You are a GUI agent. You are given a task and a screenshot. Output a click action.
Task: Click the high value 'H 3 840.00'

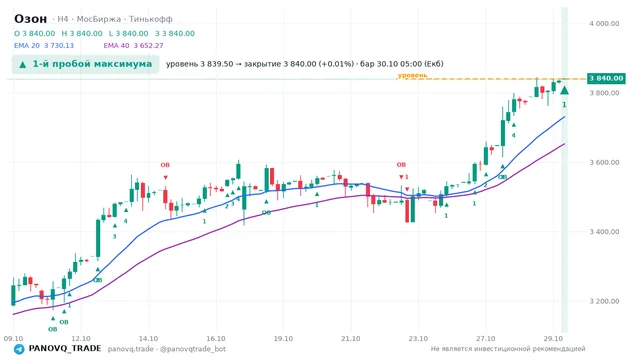pos(82,33)
